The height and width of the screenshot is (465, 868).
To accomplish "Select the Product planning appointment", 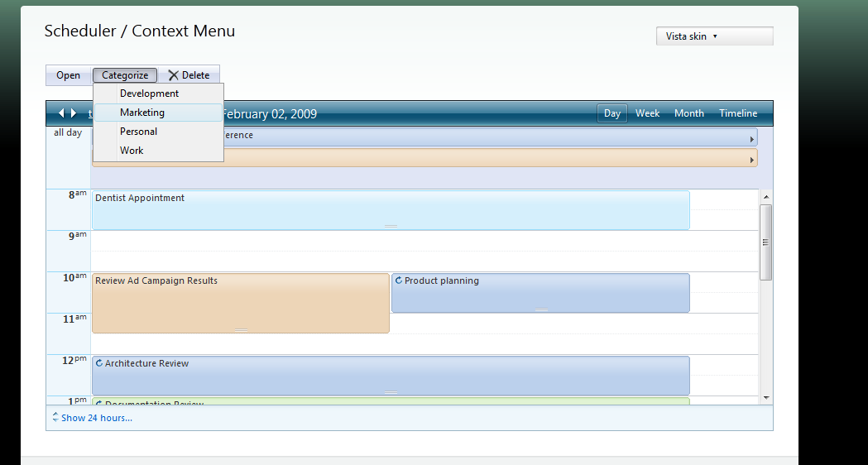I will [541, 293].
